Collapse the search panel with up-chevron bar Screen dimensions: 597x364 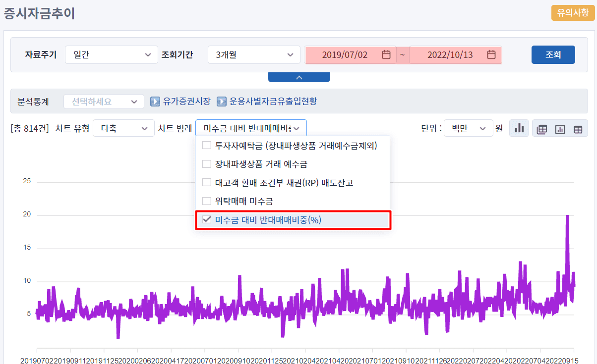[299, 77]
